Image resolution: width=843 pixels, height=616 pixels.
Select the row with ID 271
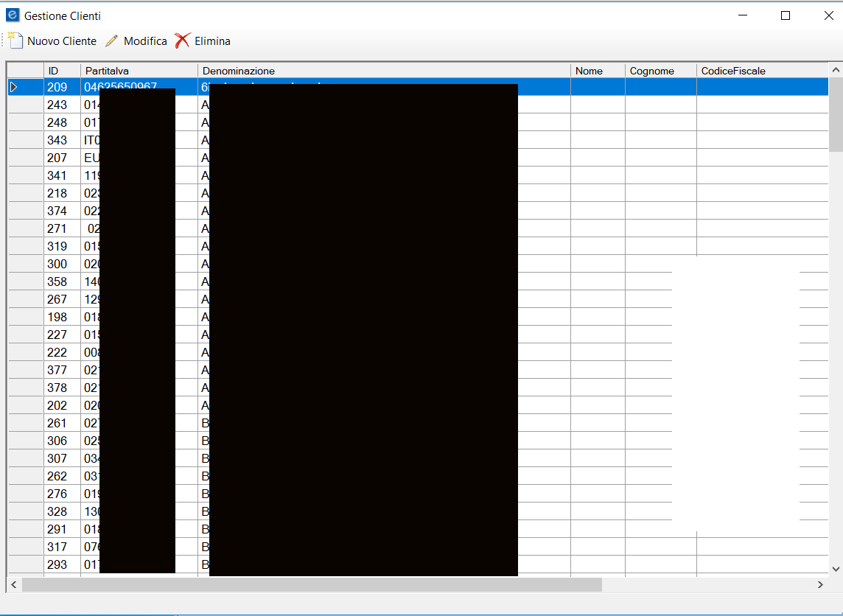(419, 229)
